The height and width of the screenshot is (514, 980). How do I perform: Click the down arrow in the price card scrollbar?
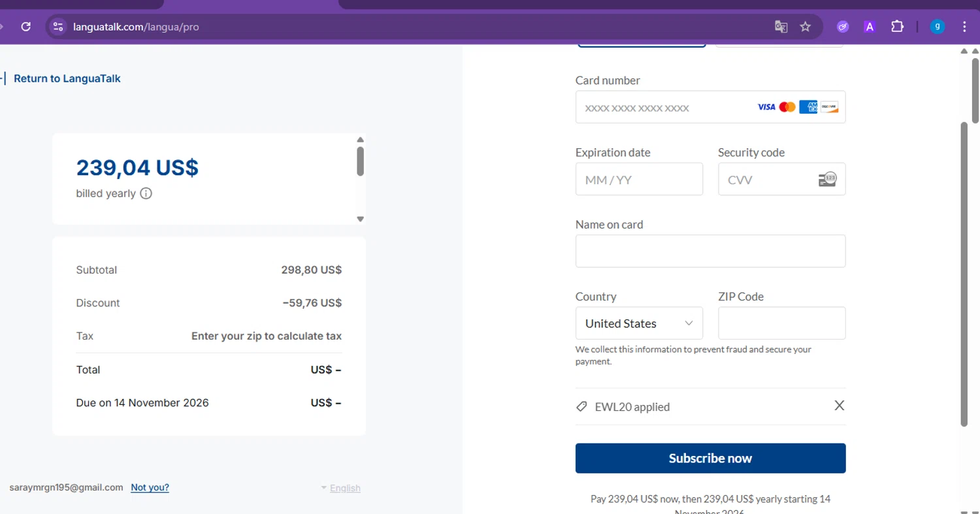[x=360, y=219]
